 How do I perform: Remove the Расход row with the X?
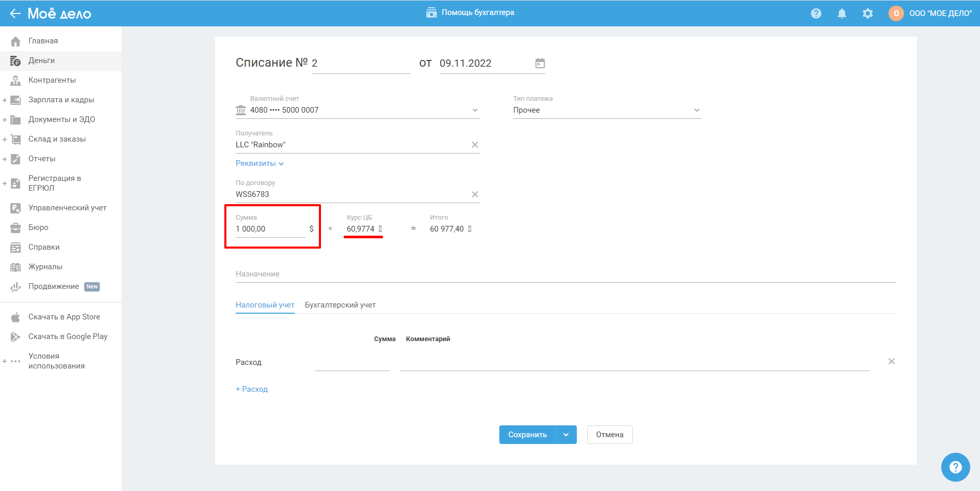tap(891, 361)
